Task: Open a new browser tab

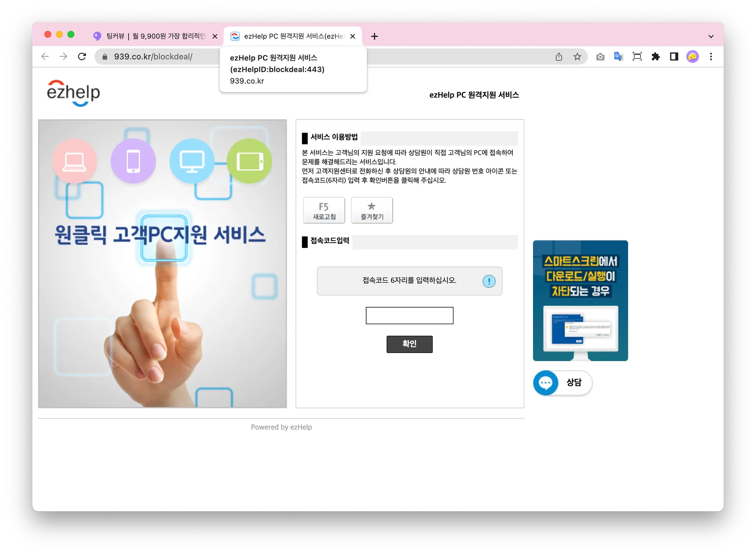Action: click(374, 36)
